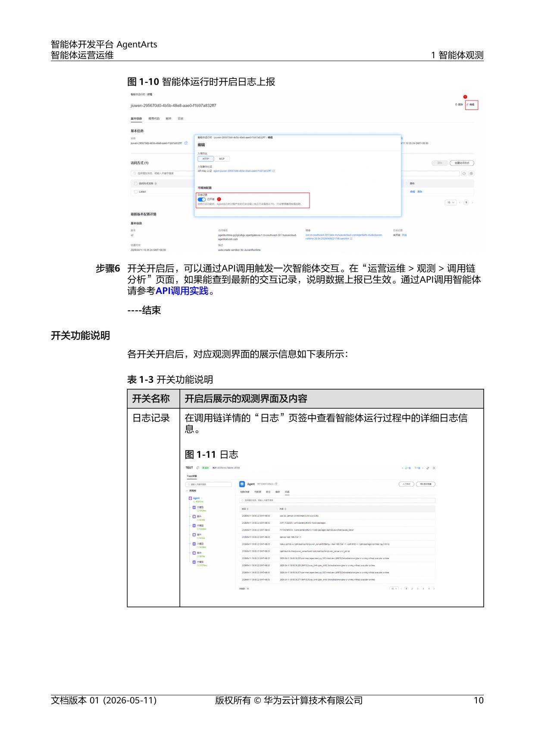Click the 访问方式 search input field
Viewport: 535px width, 756px height.
pos(295,173)
